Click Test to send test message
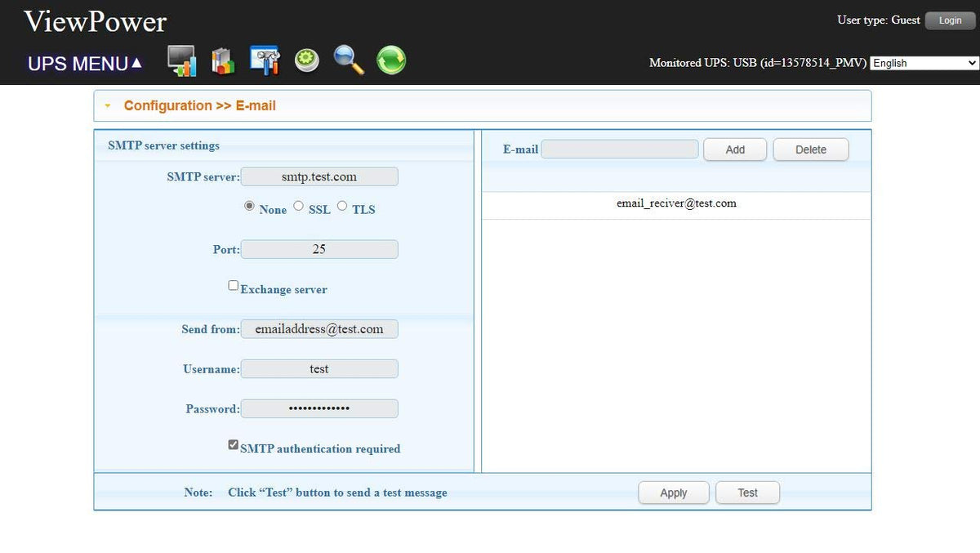The width and height of the screenshot is (980, 553). tap(747, 493)
